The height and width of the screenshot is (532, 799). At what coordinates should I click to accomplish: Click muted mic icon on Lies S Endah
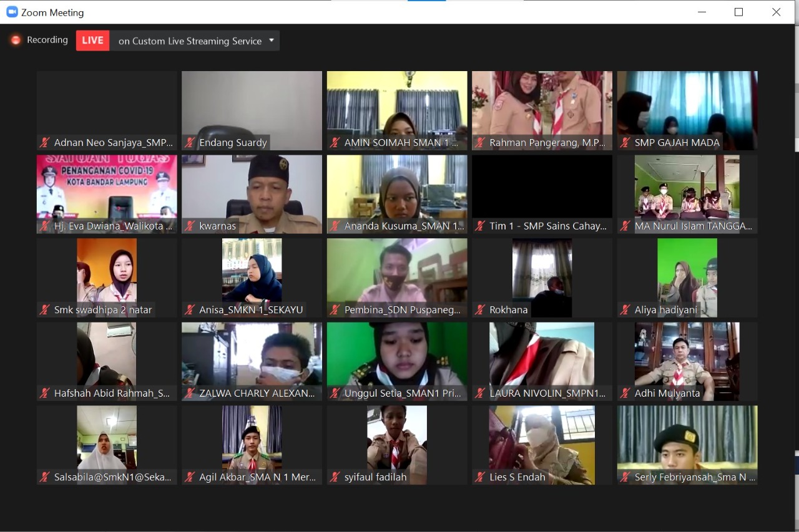(x=480, y=477)
